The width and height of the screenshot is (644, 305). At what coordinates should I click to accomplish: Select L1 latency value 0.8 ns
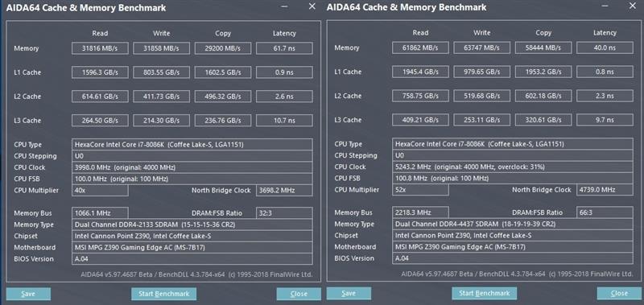tap(605, 72)
